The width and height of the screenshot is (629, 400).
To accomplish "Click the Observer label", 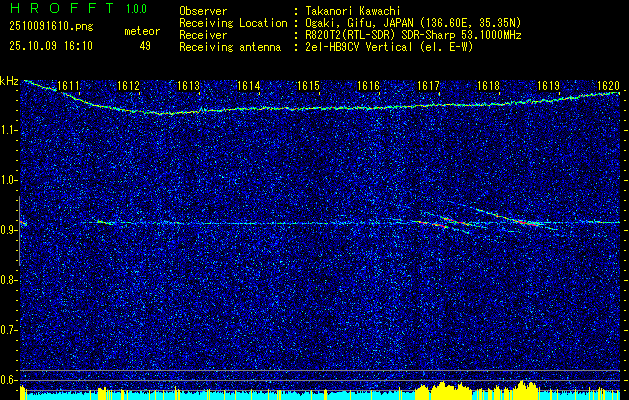I will (x=203, y=11).
